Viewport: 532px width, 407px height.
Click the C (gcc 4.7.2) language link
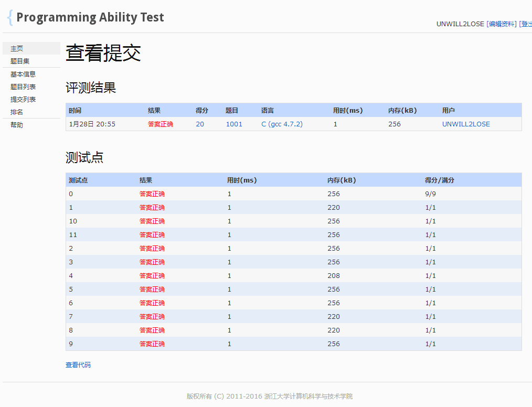pyautogui.click(x=282, y=124)
